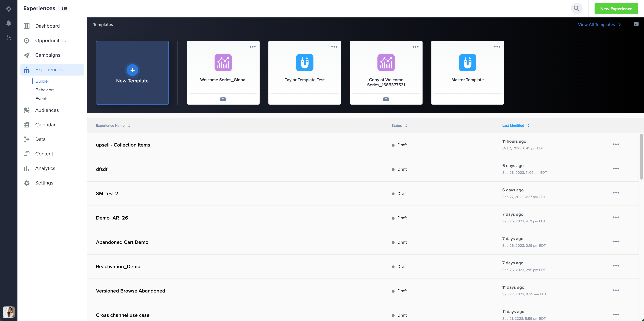The width and height of the screenshot is (644, 321).
Task: Open row menu for Reactivation_Demo
Action: pyautogui.click(x=616, y=266)
